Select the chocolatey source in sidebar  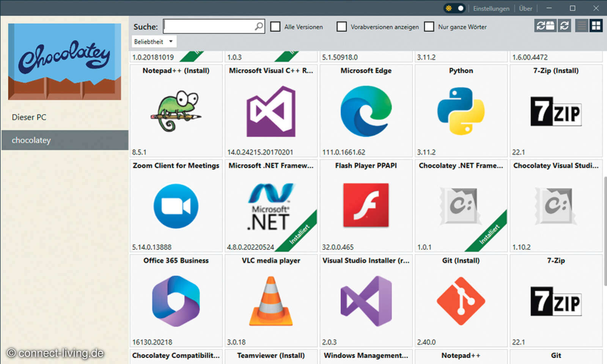[31, 140]
